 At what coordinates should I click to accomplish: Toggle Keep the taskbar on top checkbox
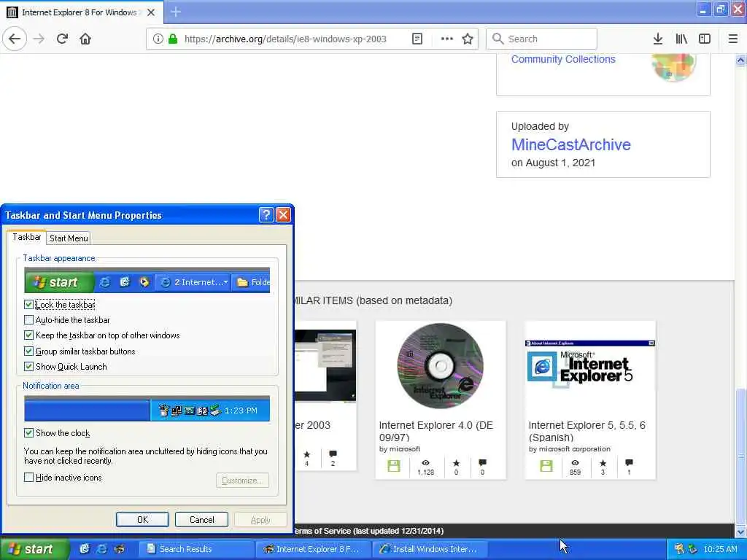coord(28,335)
